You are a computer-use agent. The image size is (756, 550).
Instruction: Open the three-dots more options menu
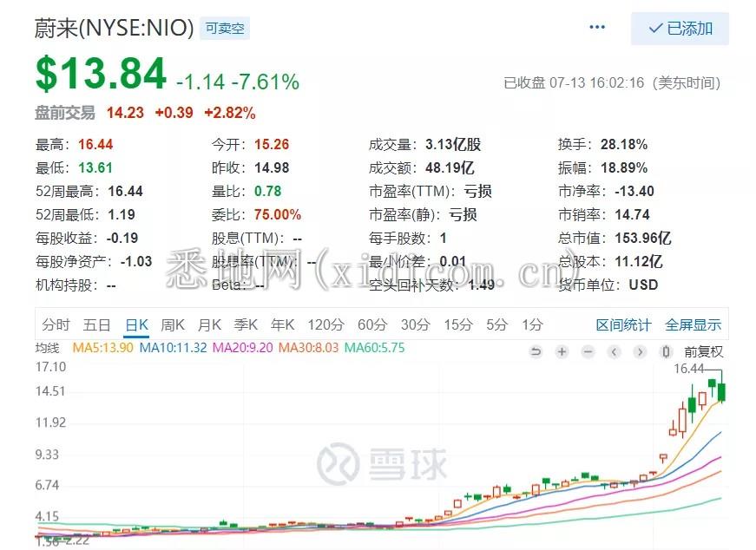[x=597, y=27]
